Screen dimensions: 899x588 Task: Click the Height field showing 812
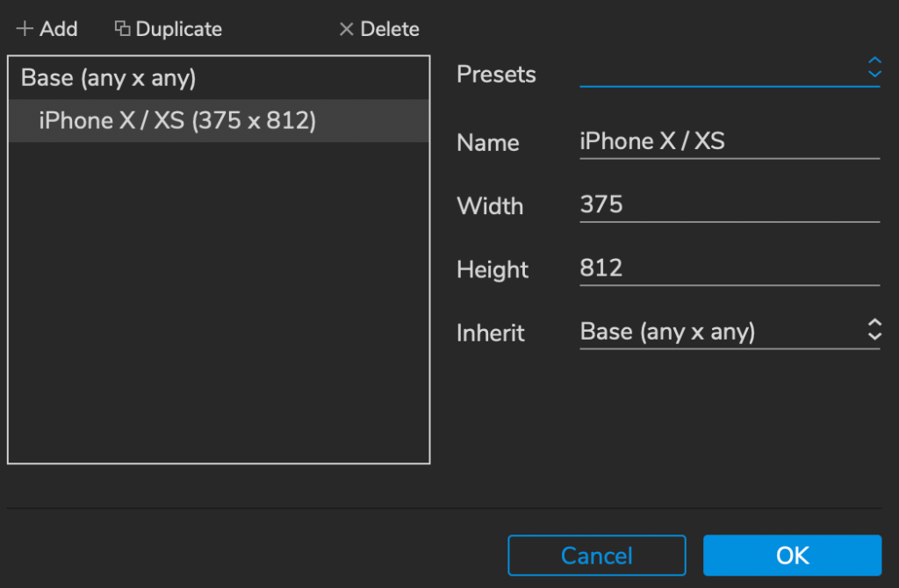tap(729, 269)
